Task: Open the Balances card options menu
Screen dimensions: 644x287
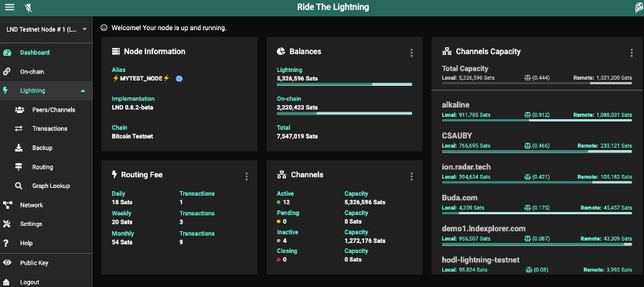Action: (x=411, y=53)
